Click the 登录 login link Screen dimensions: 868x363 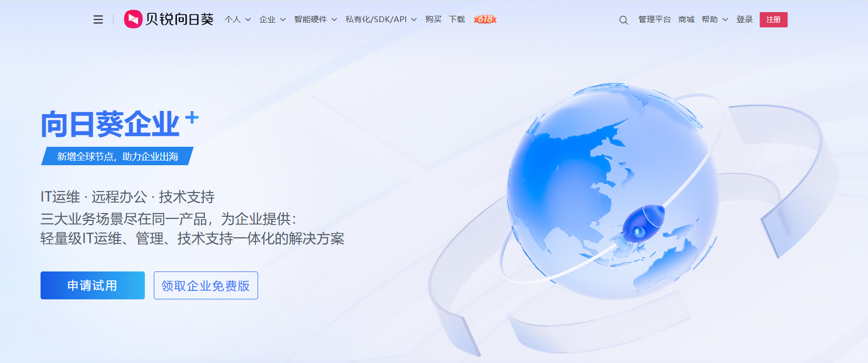pos(744,19)
